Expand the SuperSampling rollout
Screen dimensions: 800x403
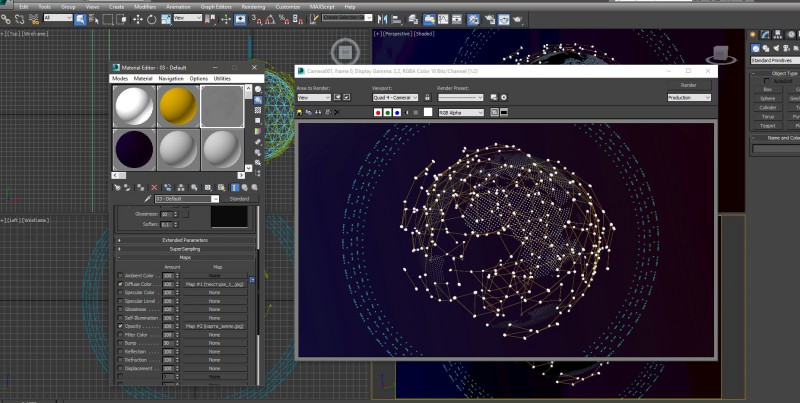click(x=185, y=249)
